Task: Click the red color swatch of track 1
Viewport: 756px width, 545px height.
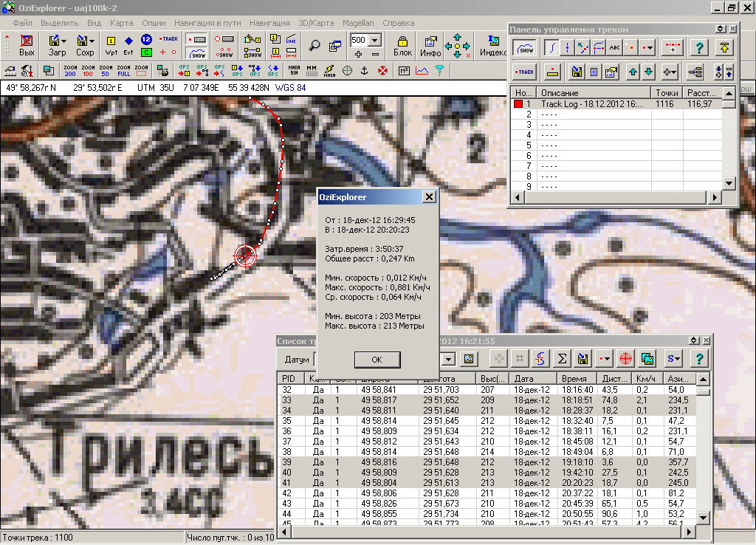Action: coord(518,104)
